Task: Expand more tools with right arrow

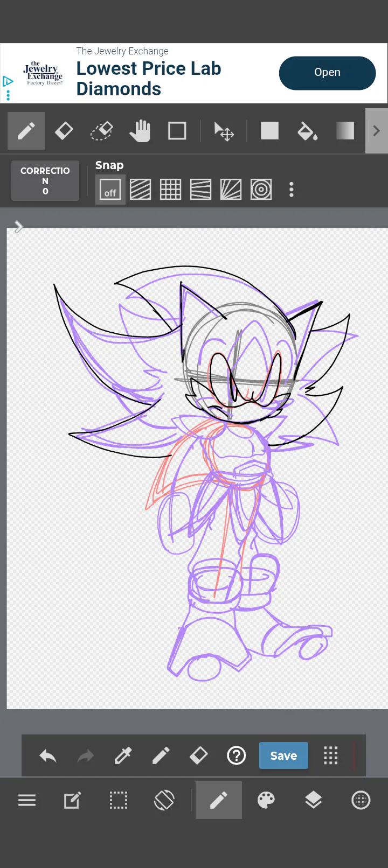Action: point(377,131)
